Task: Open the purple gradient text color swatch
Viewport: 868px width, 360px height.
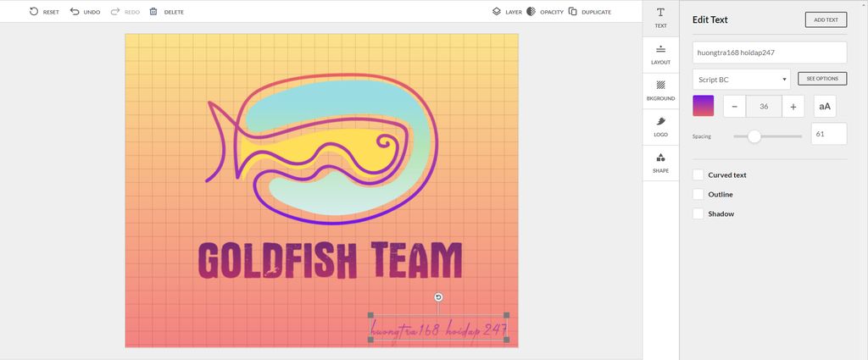Action: tap(703, 106)
